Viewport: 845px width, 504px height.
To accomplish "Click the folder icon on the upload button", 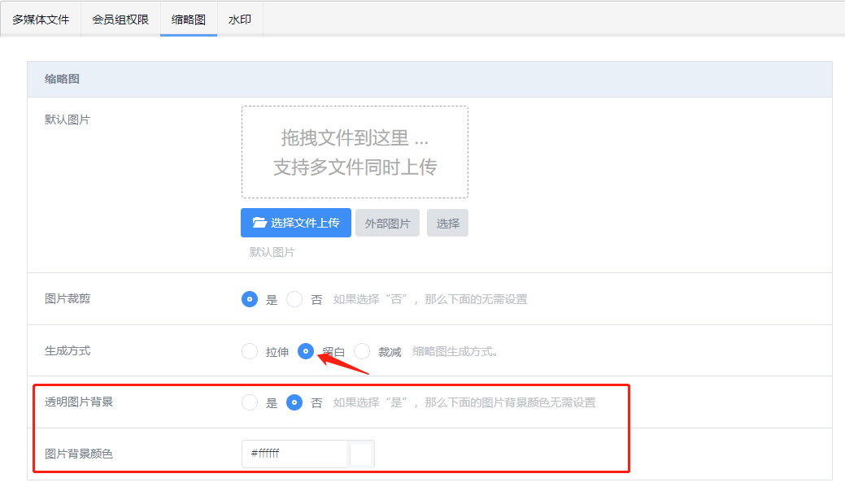I will pos(259,223).
